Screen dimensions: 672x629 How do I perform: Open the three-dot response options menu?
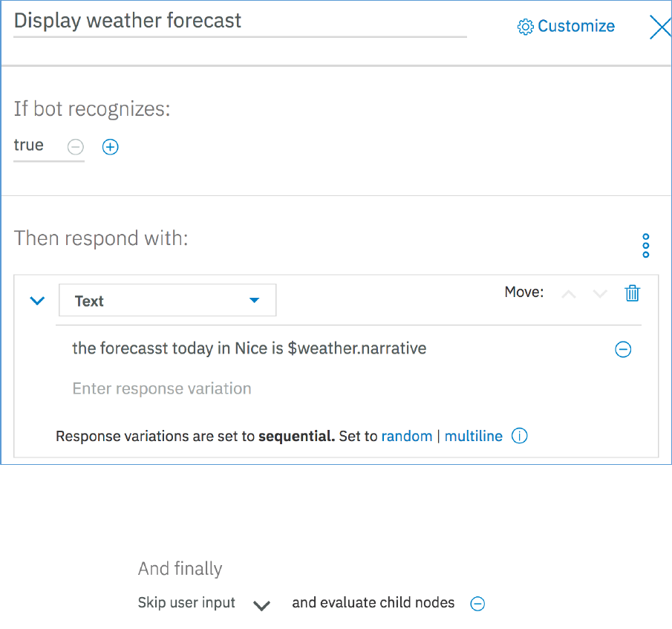[x=645, y=246]
